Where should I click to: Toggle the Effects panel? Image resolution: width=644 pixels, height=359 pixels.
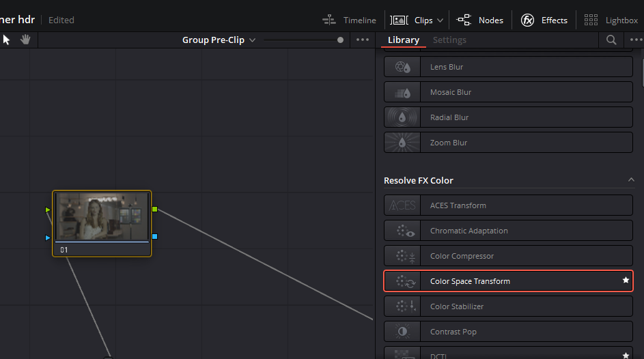(x=544, y=20)
